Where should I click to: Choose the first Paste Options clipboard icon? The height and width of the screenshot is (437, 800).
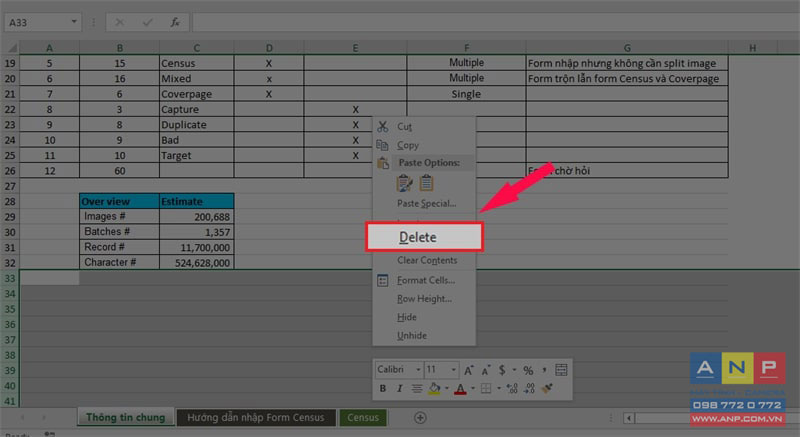[405, 183]
